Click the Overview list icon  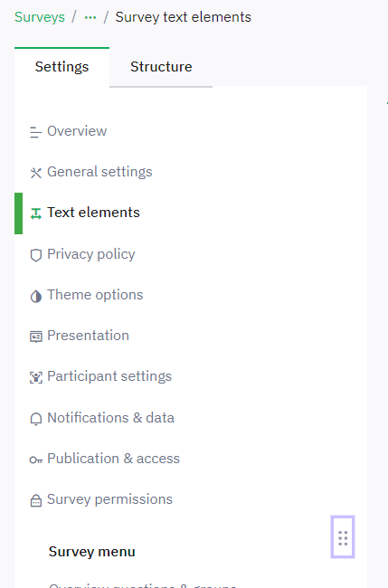coord(35,132)
